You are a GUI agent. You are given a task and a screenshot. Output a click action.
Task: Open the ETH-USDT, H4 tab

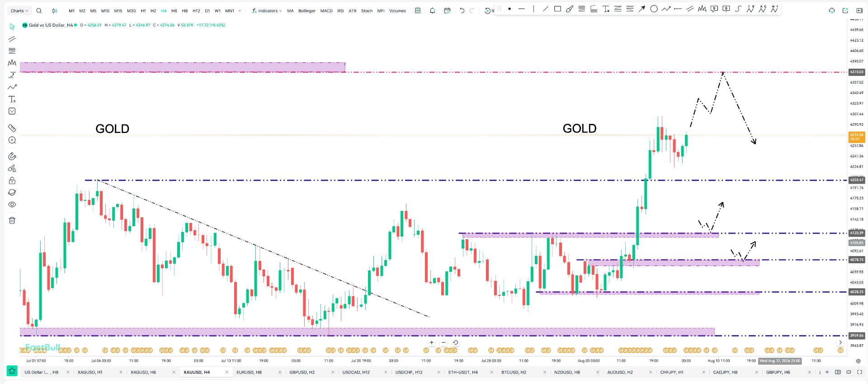tap(463, 372)
